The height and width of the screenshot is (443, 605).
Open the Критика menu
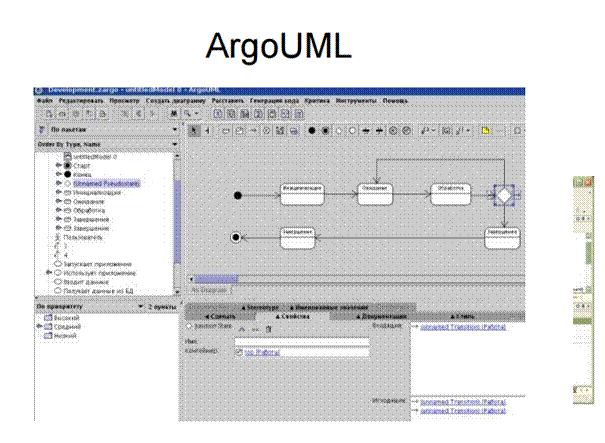click(317, 101)
